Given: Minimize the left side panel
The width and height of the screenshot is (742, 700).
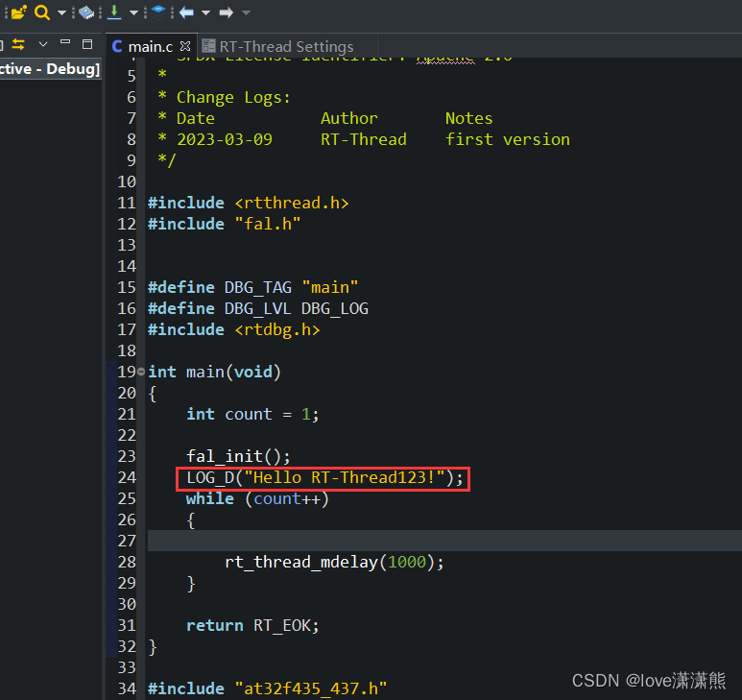Looking at the screenshot, I should coord(65,42).
